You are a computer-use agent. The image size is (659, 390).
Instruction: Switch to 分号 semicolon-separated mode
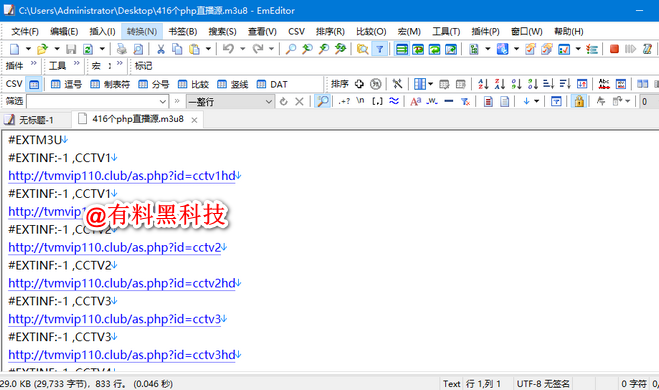click(154, 84)
